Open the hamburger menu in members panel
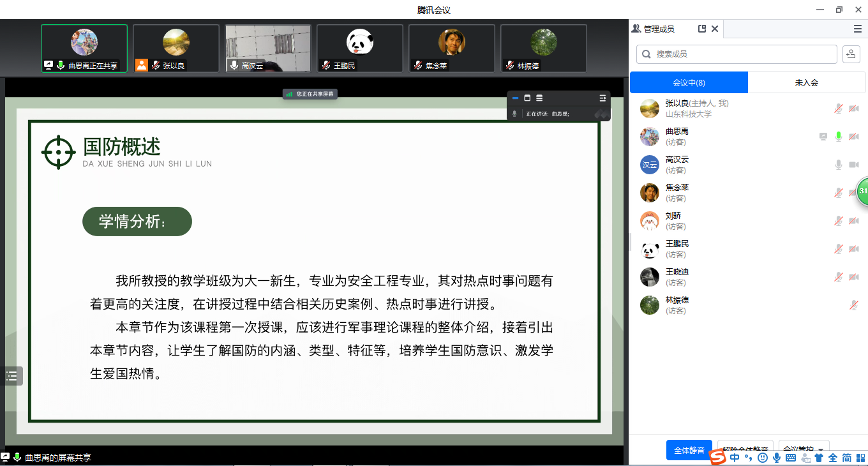868x466 pixels. [x=858, y=29]
